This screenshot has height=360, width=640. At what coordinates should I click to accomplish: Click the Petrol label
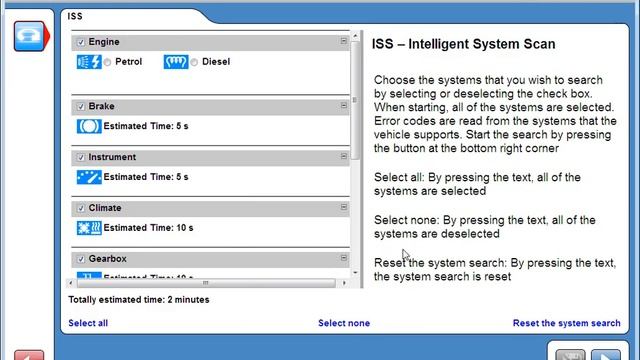(x=129, y=62)
